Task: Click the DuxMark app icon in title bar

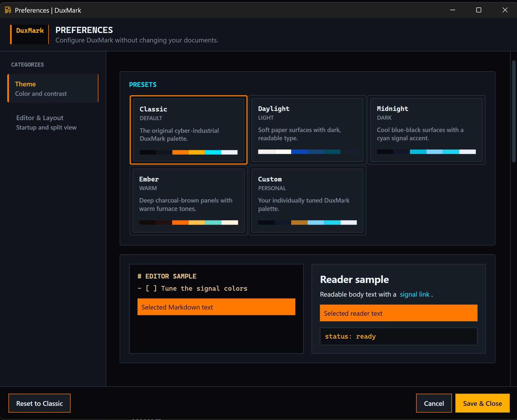Action: [8, 10]
